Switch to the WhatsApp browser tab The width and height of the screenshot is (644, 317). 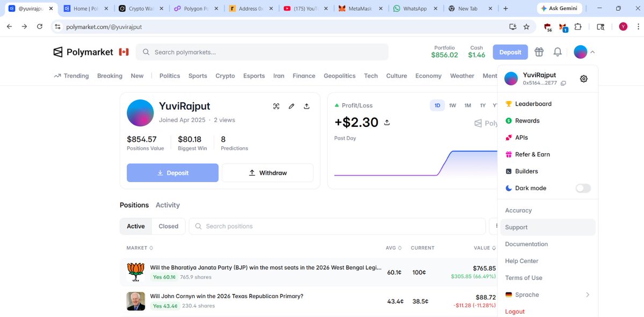click(x=416, y=8)
